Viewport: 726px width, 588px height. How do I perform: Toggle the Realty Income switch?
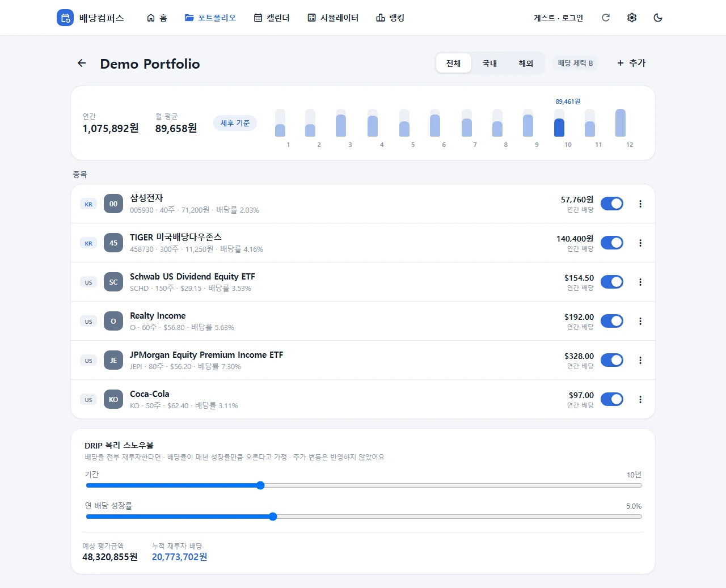[x=612, y=321]
